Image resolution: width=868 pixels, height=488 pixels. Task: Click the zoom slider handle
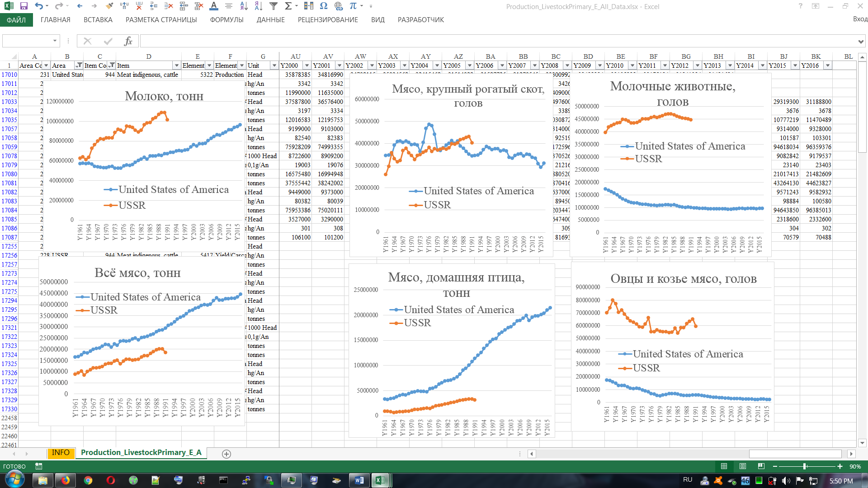click(x=805, y=466)
